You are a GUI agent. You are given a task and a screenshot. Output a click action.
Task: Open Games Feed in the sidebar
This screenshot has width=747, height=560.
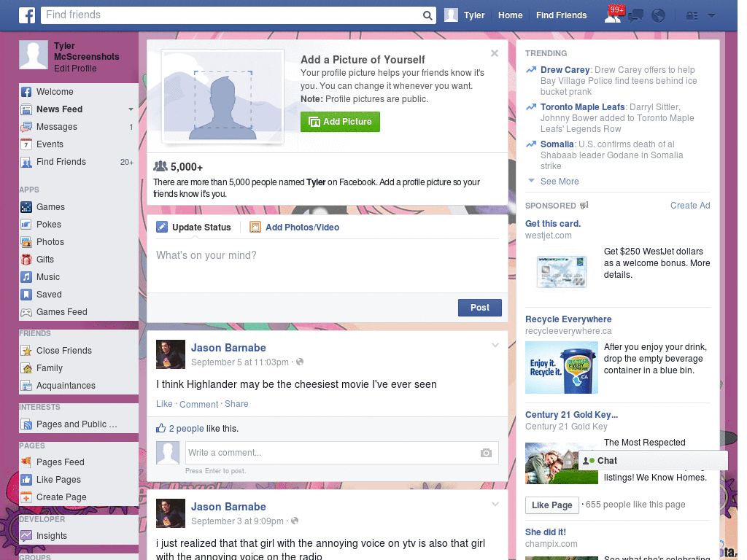point(61,312)
